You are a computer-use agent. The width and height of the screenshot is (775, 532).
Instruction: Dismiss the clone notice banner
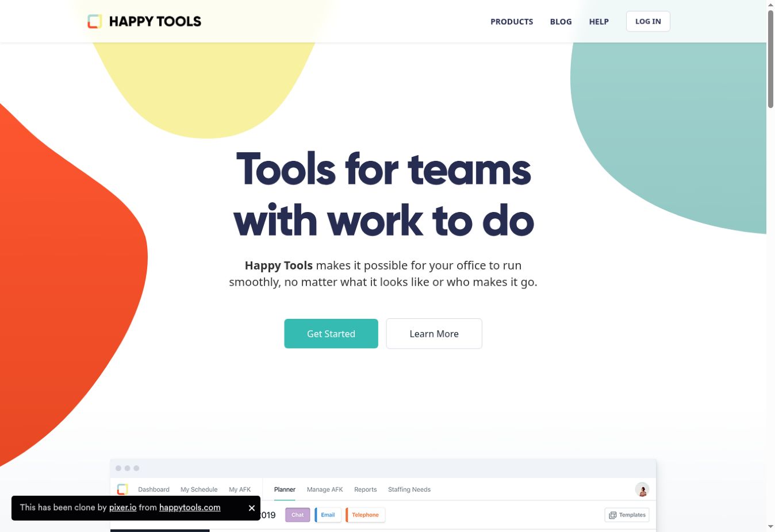point(252,508)
